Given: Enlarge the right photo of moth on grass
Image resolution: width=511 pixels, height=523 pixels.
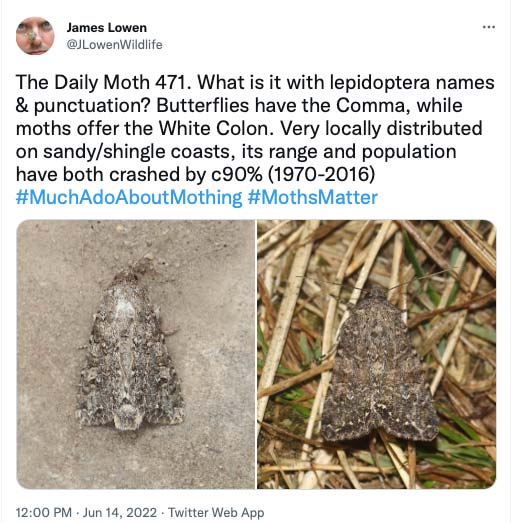Looking at the screenshot, I should [x=377, y=354].
